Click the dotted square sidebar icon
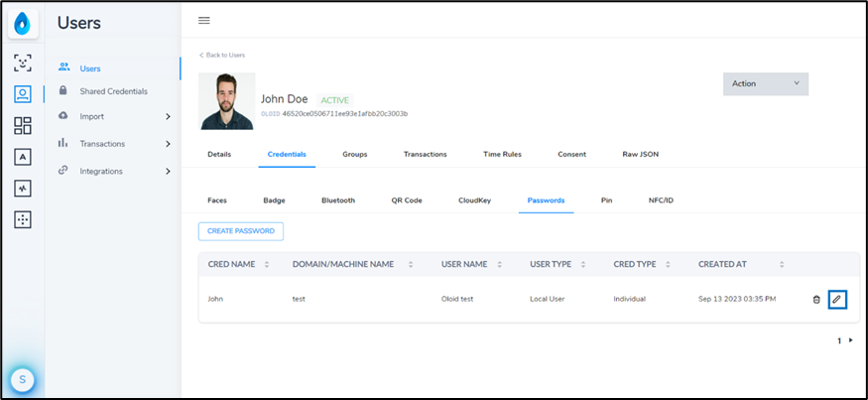Screen dimensions: 868x400 pos(23,220)
